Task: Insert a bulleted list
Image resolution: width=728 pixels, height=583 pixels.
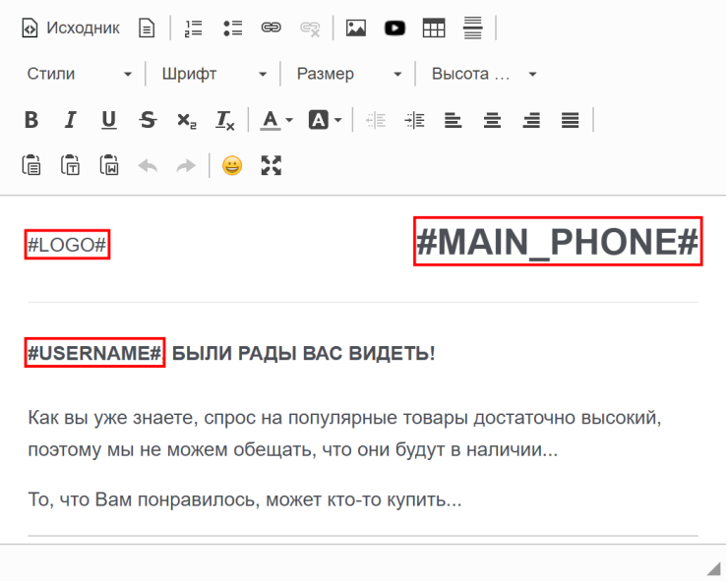Action: 232,28
